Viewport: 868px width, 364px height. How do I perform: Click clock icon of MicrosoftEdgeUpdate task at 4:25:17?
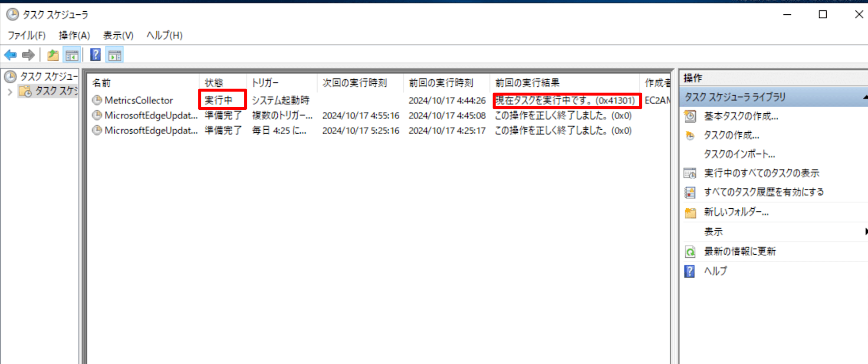pos(97,130)
